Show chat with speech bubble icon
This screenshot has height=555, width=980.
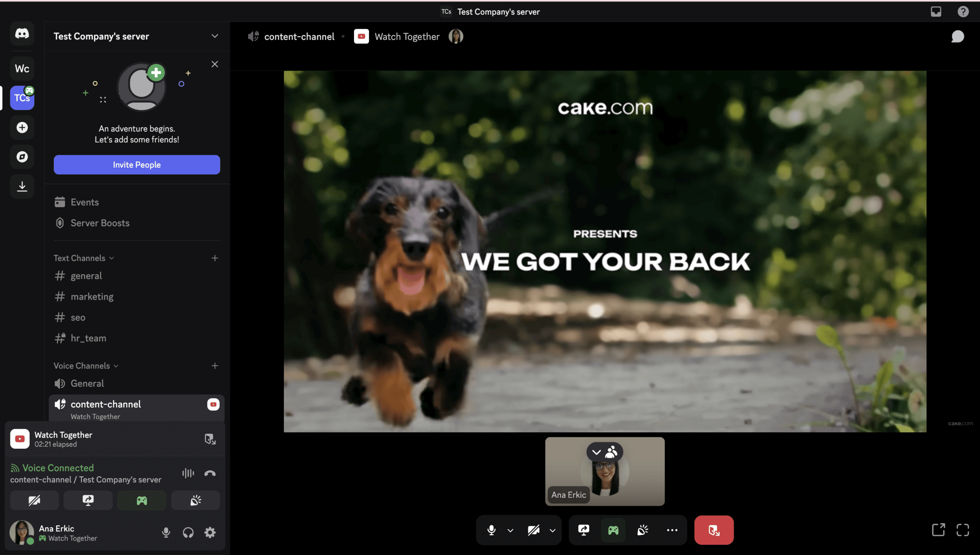(x=958, y=36)
